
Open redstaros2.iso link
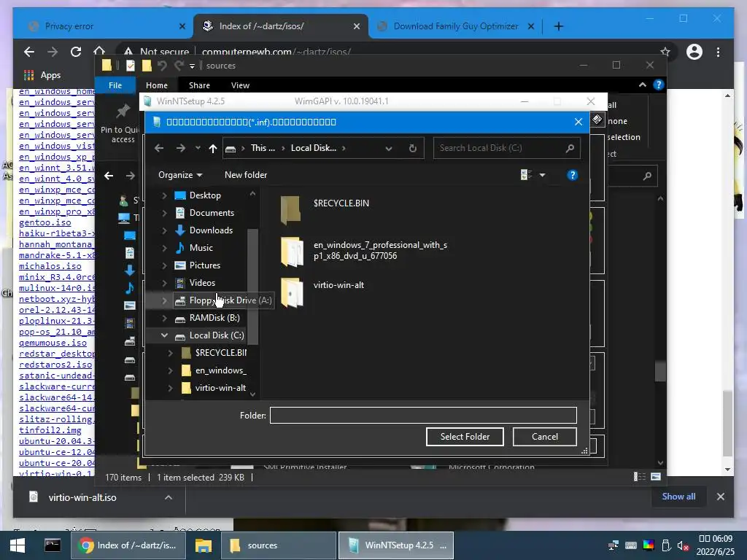[x=55, y=365]
